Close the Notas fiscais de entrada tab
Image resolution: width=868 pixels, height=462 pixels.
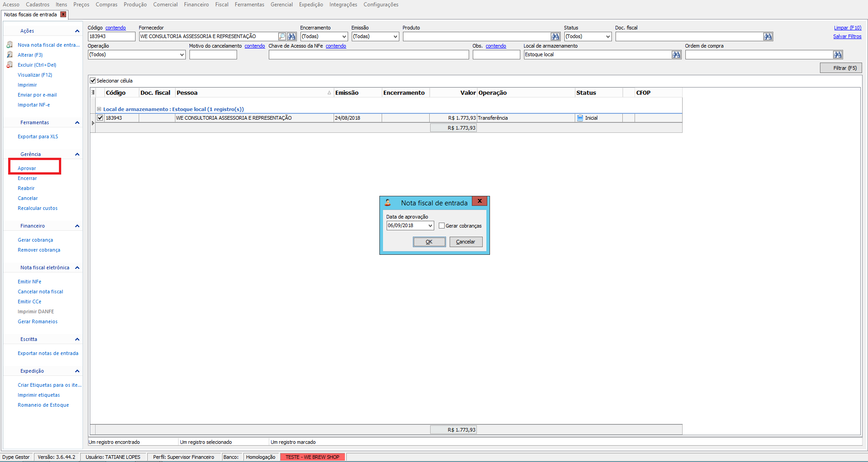click(63, 15)
